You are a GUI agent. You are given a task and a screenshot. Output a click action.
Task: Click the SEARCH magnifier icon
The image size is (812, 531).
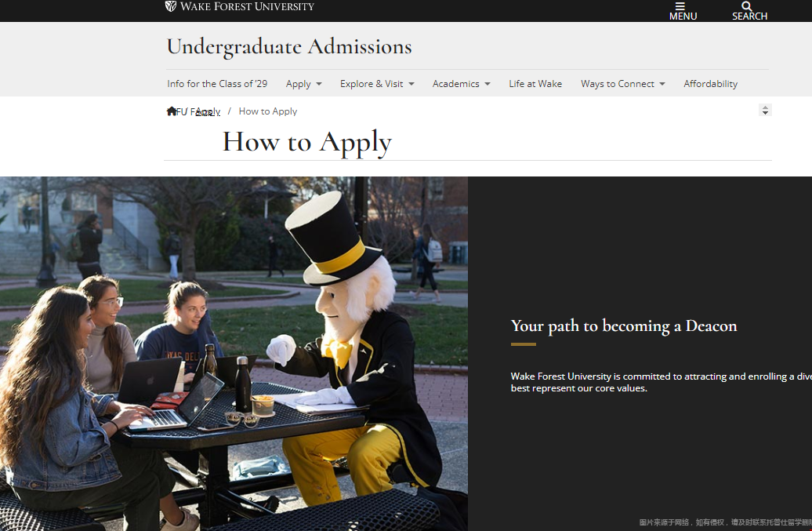(x=746, y=6)
